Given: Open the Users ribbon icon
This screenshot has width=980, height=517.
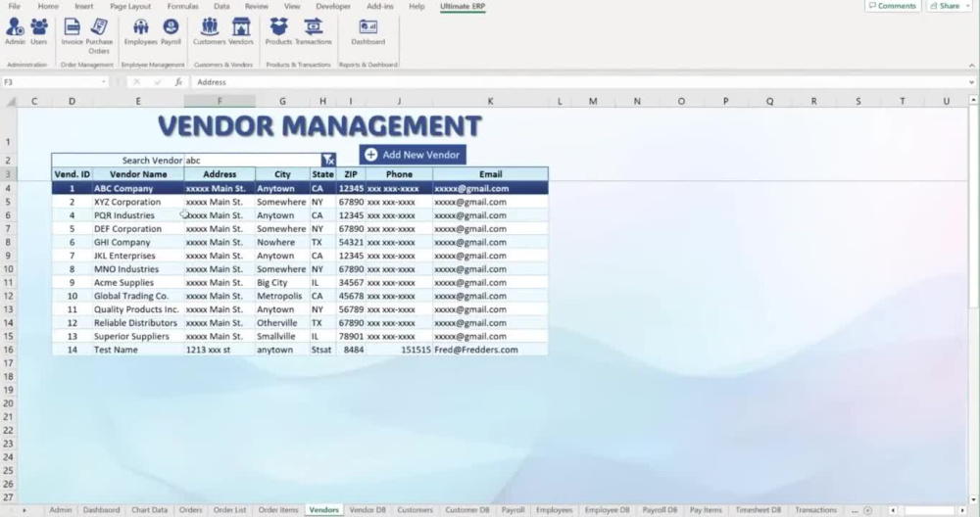Looking at the screenshot, I should [x=39, y=31].
